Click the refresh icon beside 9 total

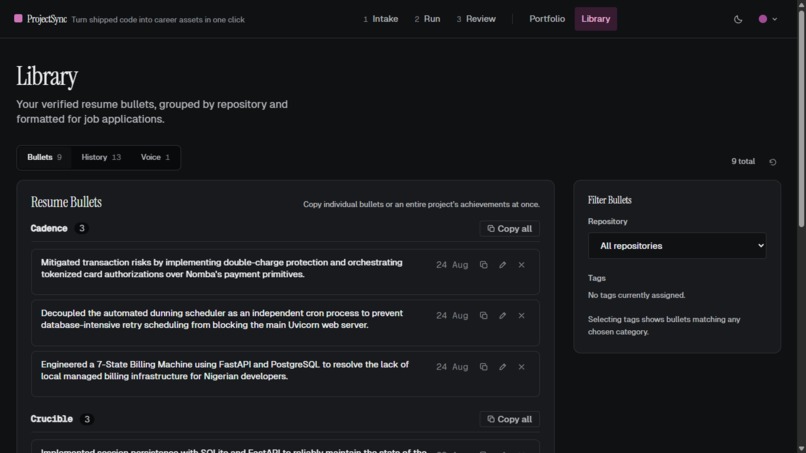[x=772, y=162]
